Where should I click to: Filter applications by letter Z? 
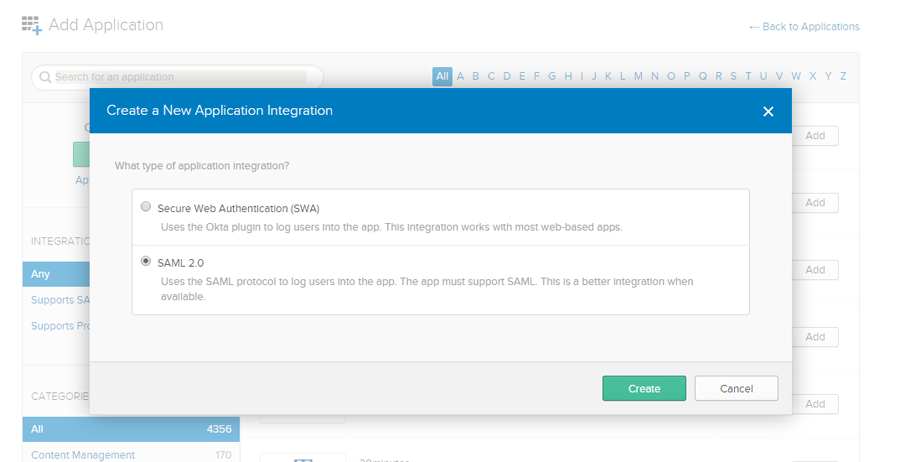(843, 76)
